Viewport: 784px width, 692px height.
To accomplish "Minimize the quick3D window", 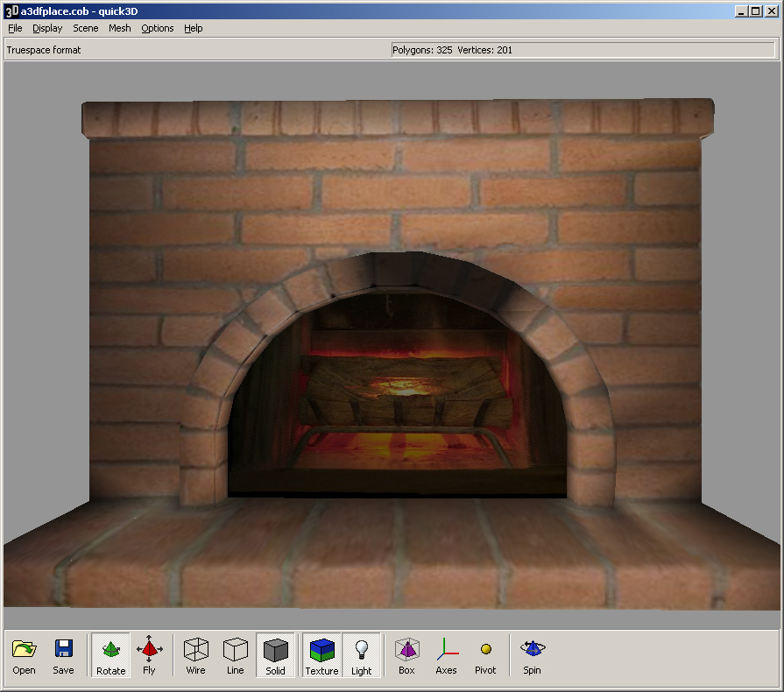I will point(741,11).
